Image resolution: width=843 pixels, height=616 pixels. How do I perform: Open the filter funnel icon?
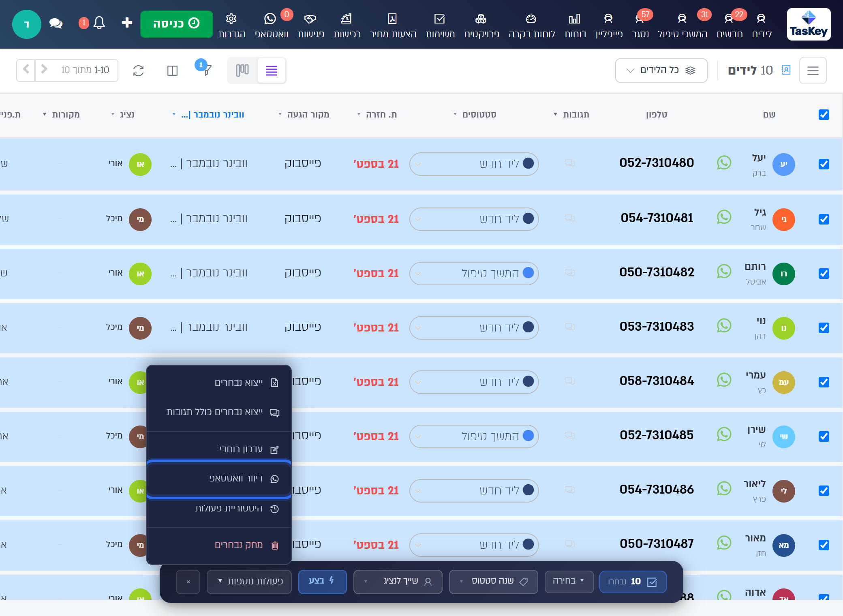click(207, 71)
